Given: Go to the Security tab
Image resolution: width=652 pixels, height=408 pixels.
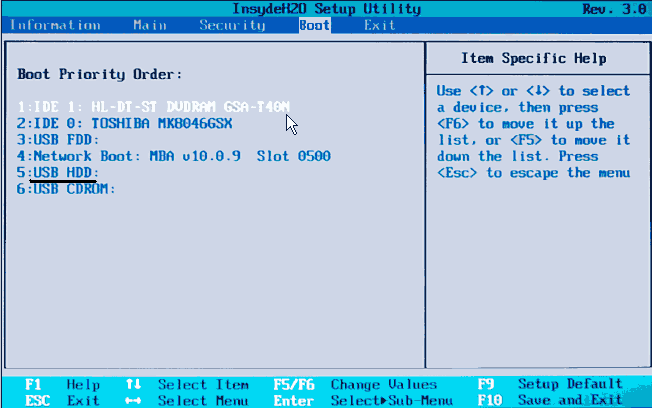Looking at the screenshot, I should tap(231, 25).
